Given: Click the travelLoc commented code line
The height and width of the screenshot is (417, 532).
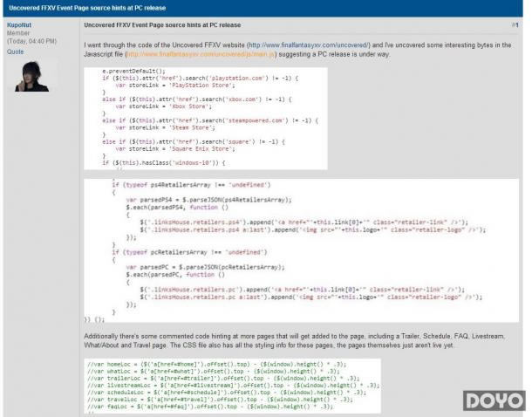Looking at the screenshot, I should point(220,400).
